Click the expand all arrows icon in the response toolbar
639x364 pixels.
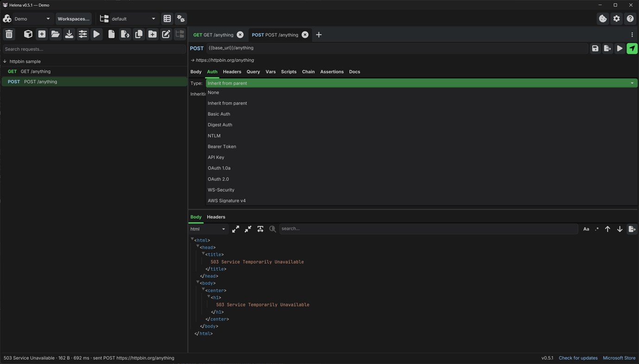coord(236,229)
